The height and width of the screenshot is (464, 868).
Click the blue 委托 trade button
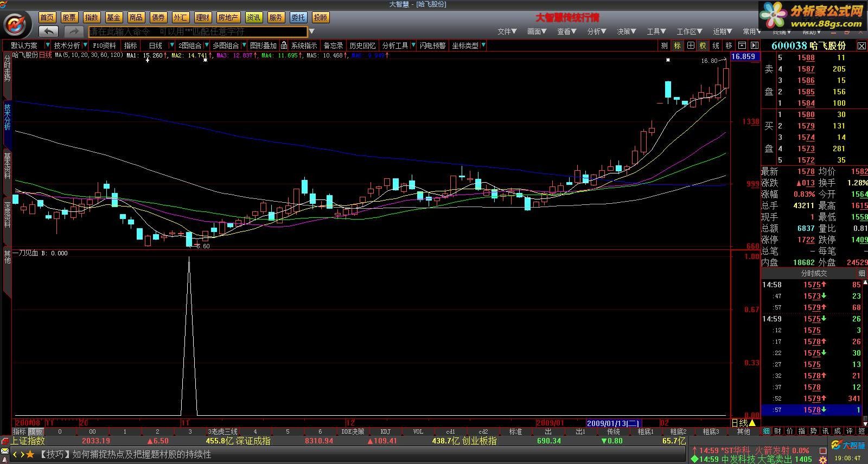(298, 17)
